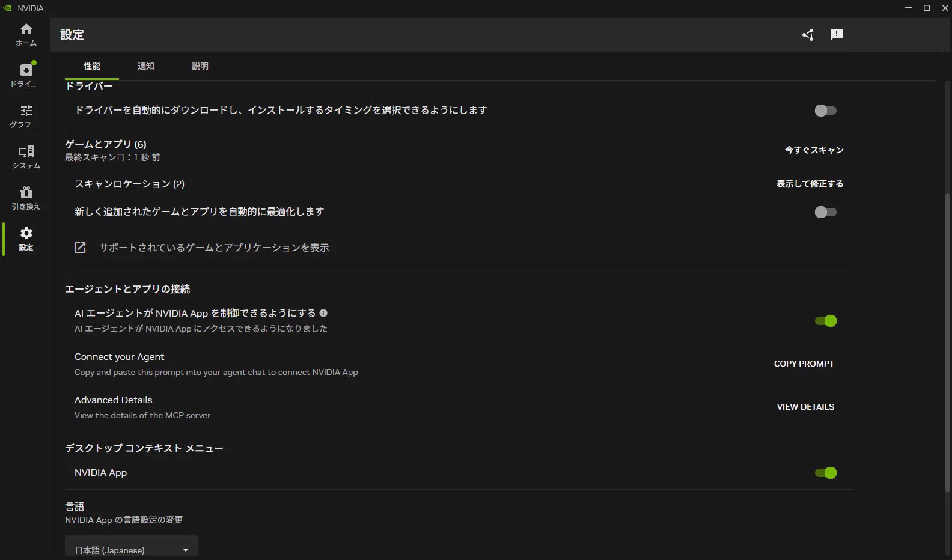The image size is (952, 560).
Task: Switch to the 性能 tab
Action: coord(92,66)
